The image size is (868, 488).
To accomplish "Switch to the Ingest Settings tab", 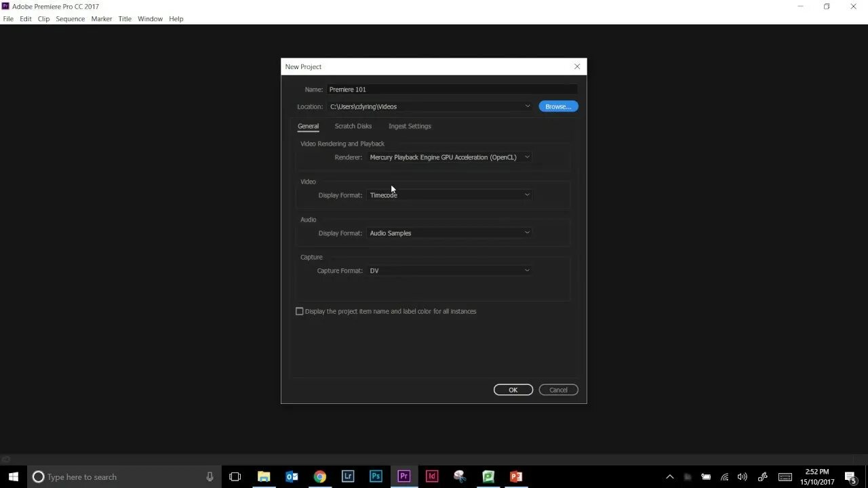I will (x=410, y=126).
